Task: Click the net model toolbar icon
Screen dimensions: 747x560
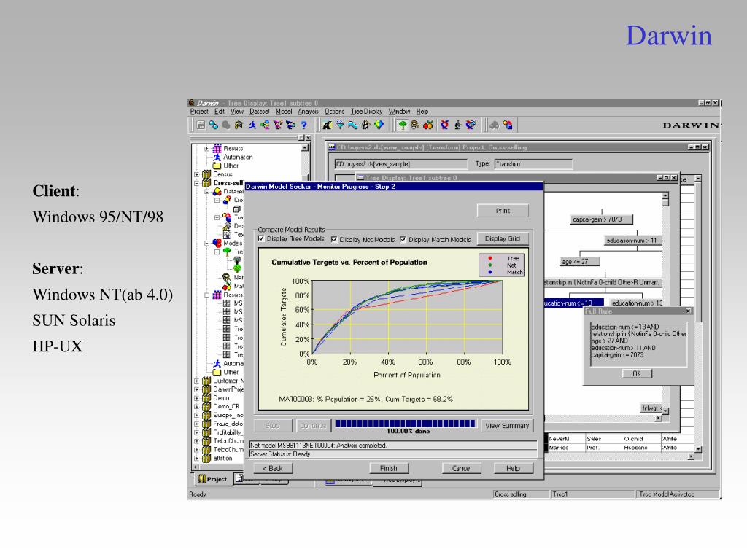Action: (415, 125)
